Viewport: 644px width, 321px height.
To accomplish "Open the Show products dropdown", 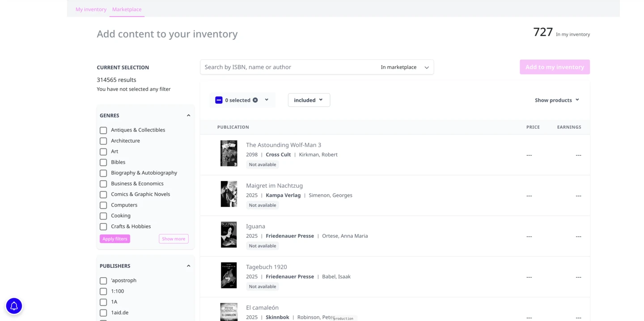I will (x=557, y=100).
